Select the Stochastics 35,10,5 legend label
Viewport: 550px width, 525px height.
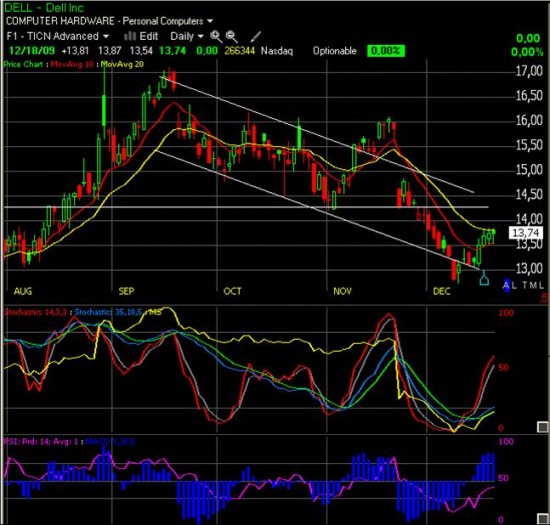click(108, 312)
